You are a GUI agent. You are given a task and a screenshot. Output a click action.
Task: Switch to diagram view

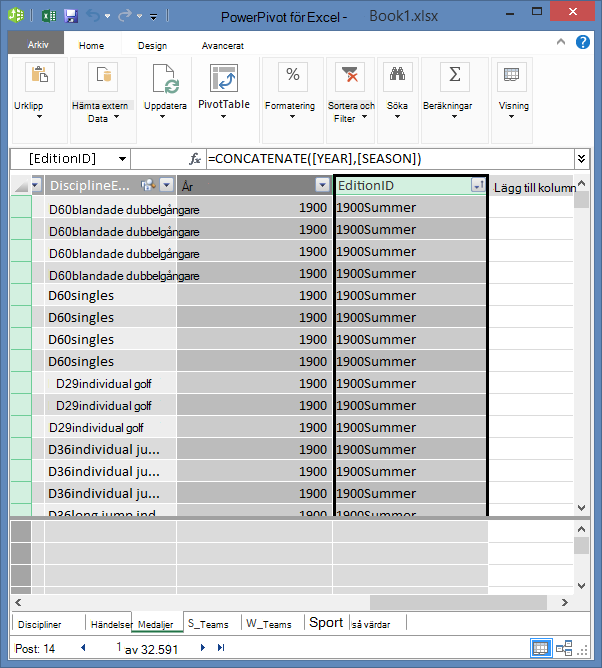coord(564,648)
